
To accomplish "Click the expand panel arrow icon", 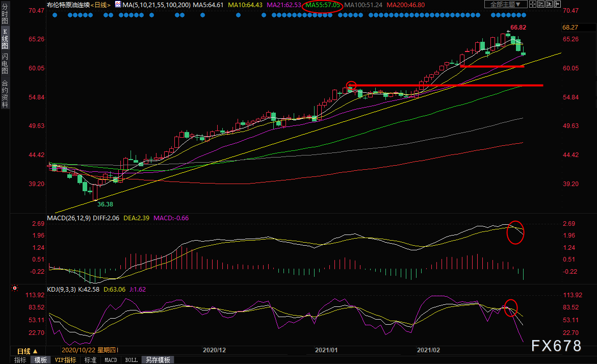I will 557,4.
